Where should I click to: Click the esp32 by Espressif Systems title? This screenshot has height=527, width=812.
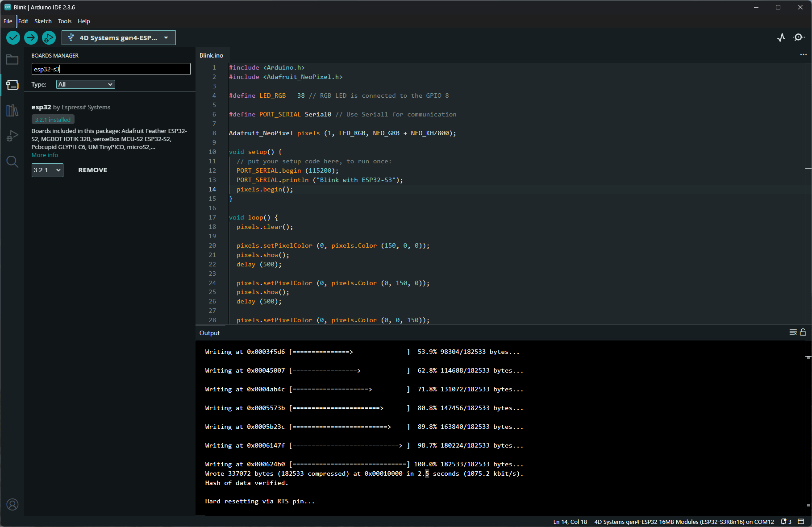point(71,107)
